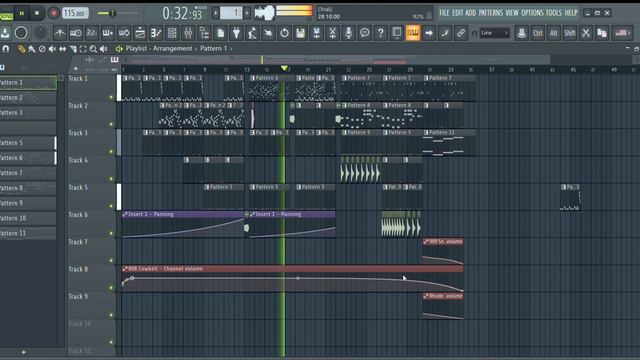Open the Pattern 1 breadcrumb in playlist title
The width and height of the screenshot is (640, 360).
[x=213, y=49]
